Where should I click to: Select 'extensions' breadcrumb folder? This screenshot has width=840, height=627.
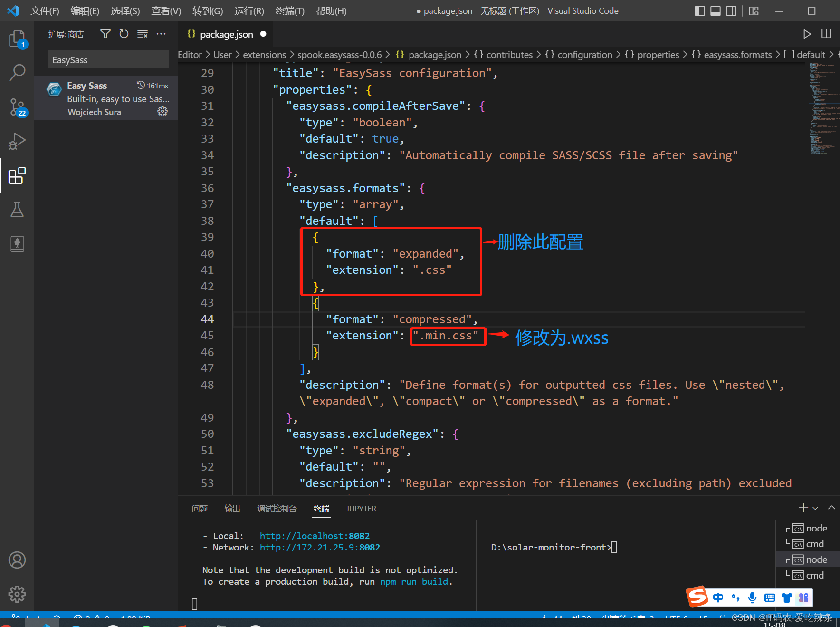coord(264,55)
